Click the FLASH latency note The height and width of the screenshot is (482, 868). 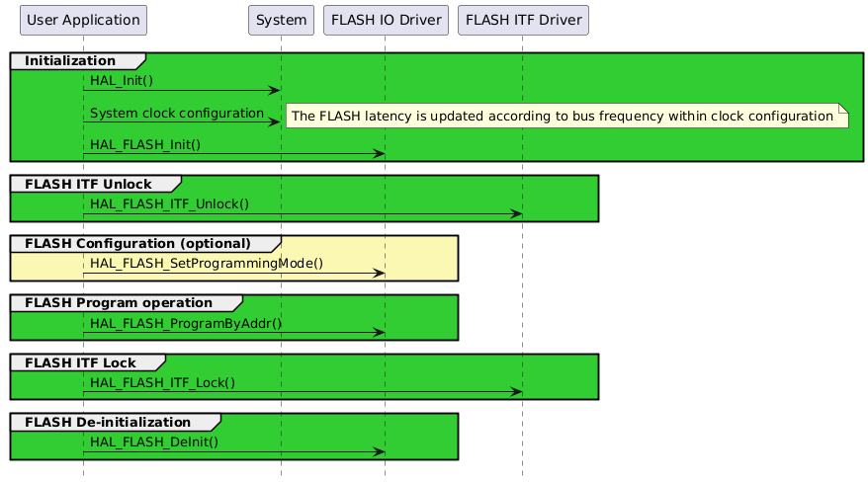pos(566,117)
